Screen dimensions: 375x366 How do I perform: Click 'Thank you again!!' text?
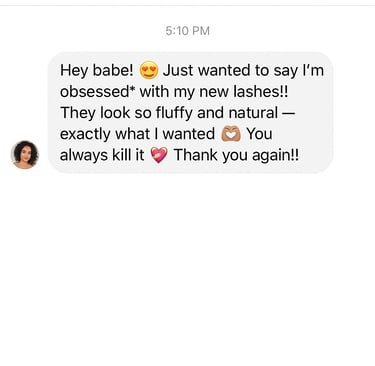pyautogui.click(x=236, y=155)
